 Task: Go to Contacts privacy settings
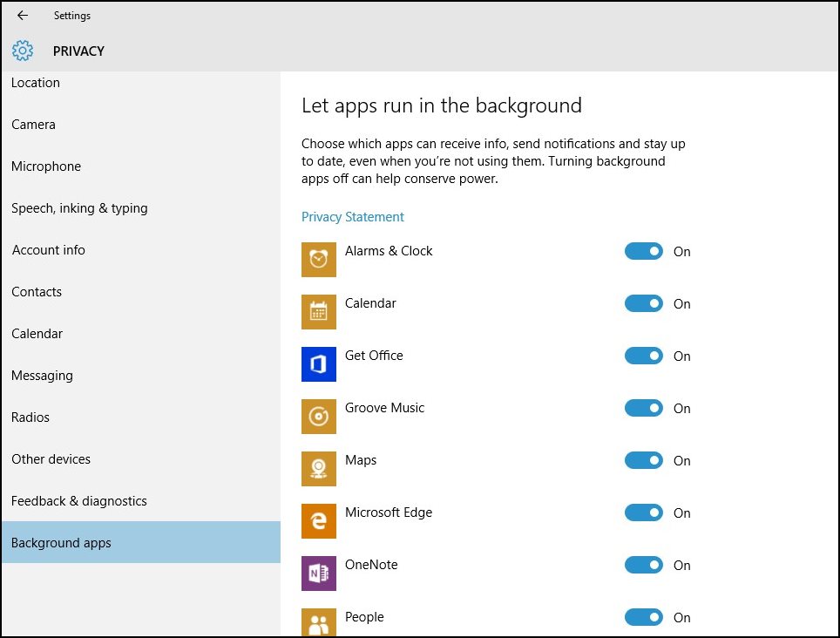coord(141,292)
